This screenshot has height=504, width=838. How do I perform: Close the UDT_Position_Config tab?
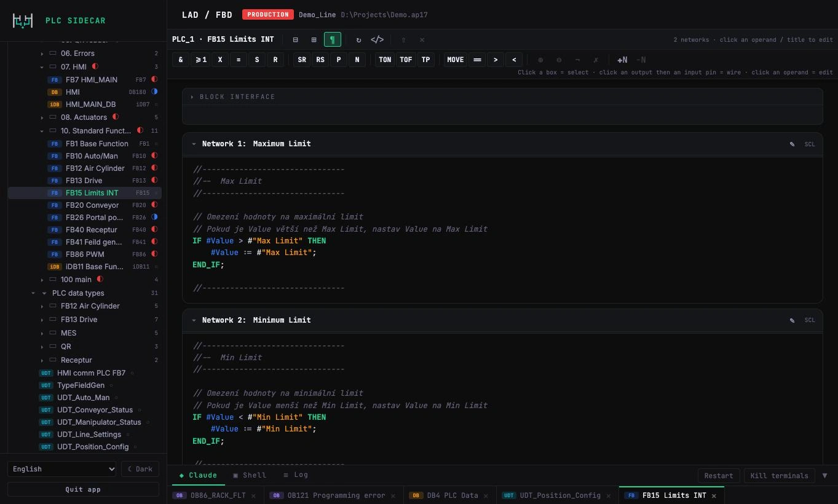[x=609, y=496]
